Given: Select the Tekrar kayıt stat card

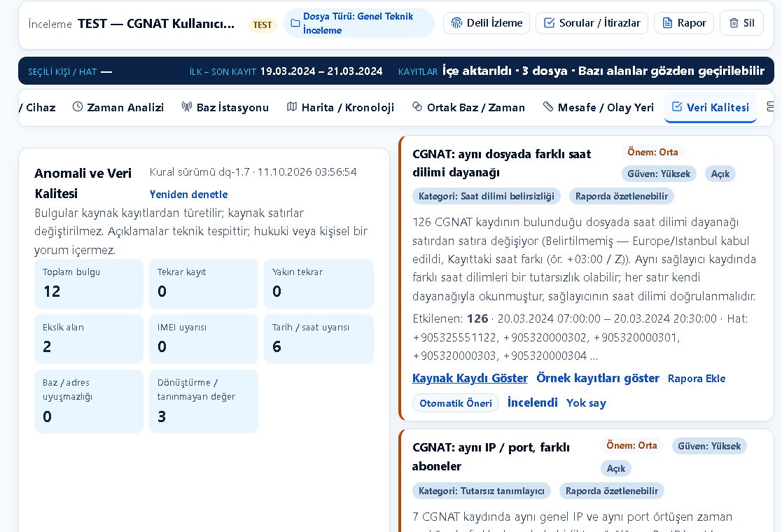Looking at the screenshot, I should click(204, 283).
